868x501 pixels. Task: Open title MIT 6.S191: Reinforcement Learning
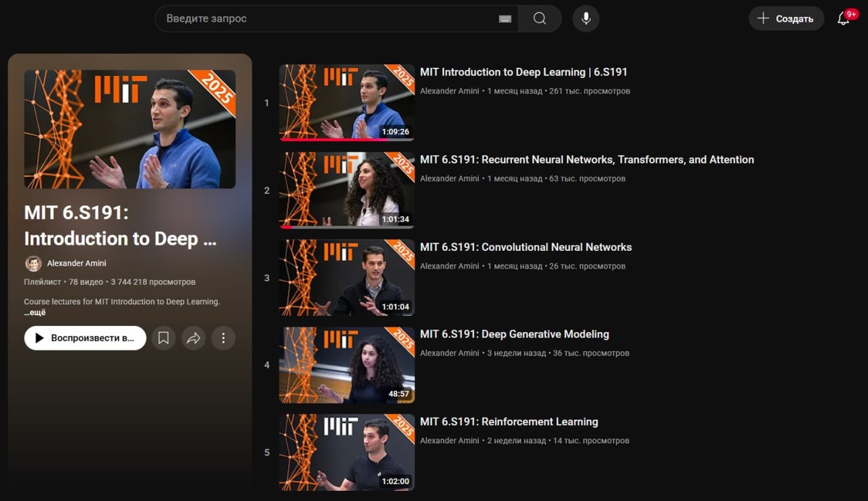coord(509,422)
